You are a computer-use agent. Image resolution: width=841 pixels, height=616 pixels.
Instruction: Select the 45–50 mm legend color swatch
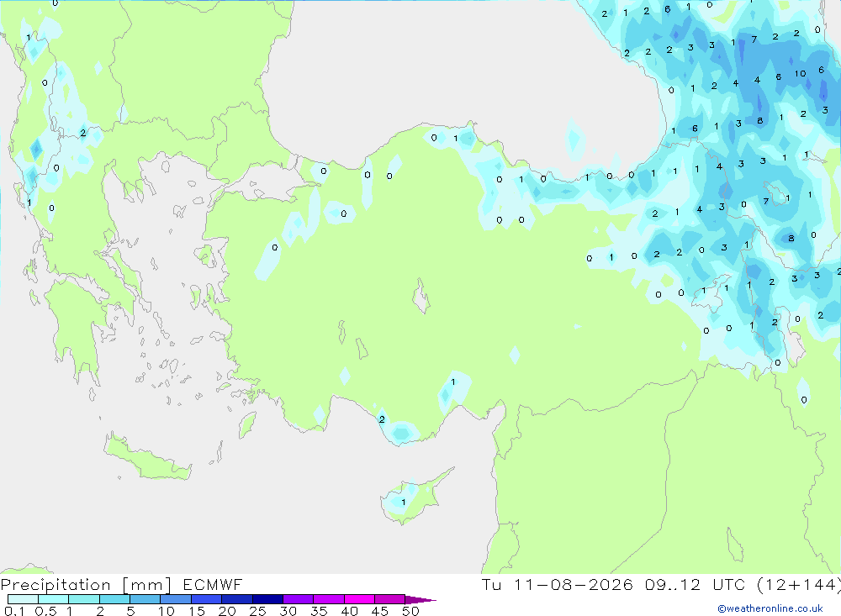(x=389, y=599)
